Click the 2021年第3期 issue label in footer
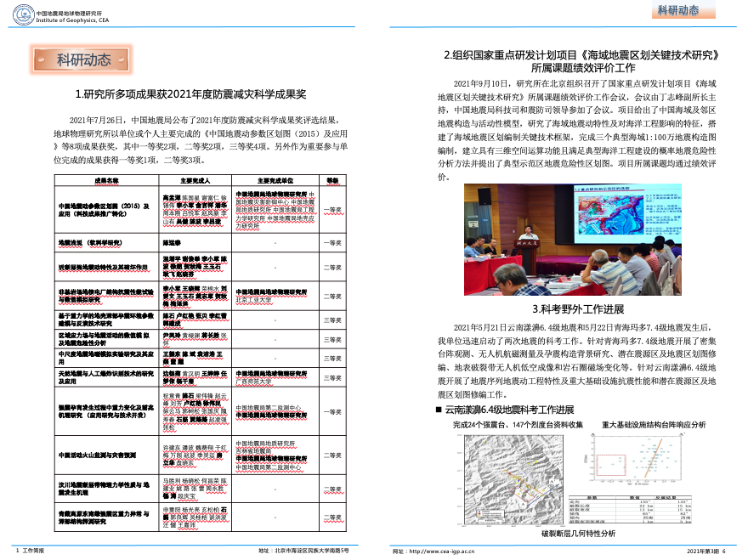Screen dimensions: 748x560 (706, 552)
